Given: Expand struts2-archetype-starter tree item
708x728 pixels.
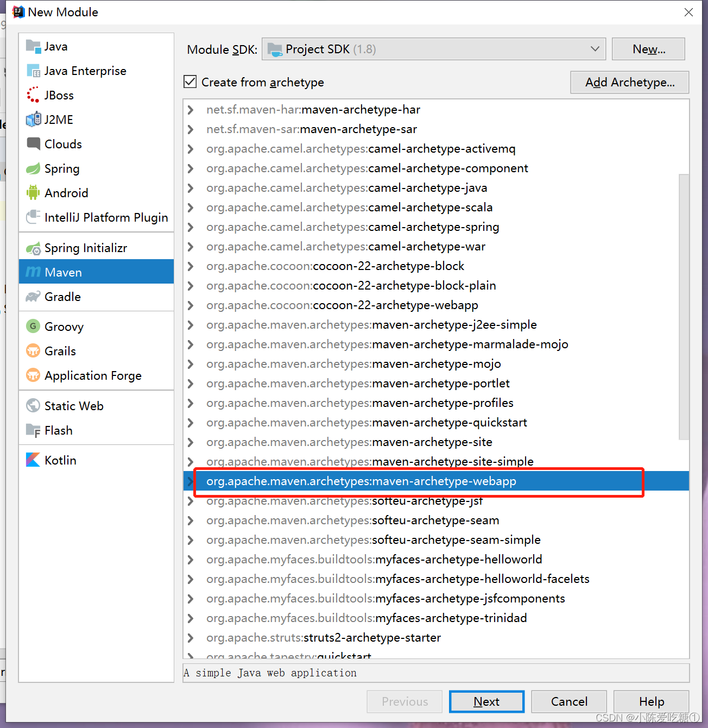Looking at the screenshot, I should tap(191, 638).
